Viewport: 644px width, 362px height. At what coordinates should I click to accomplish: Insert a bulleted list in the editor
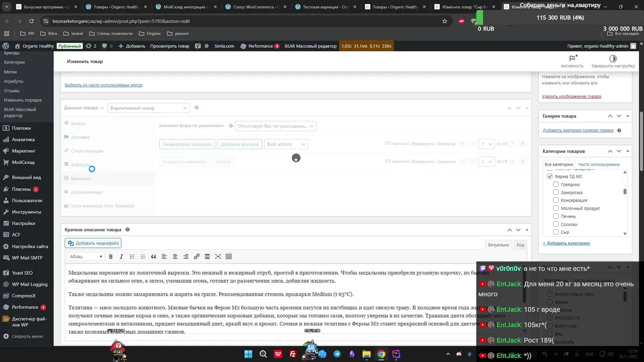click(132, 256)
